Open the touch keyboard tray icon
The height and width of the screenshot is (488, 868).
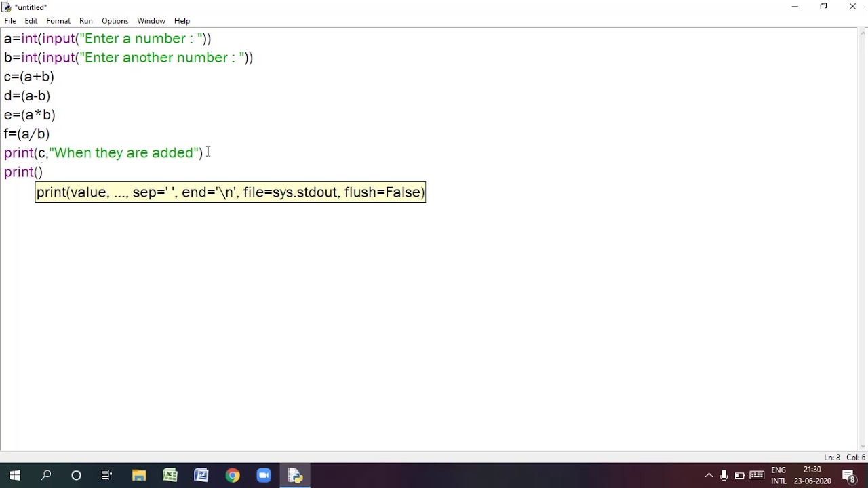pyautogui.click(x=757, y=476)
